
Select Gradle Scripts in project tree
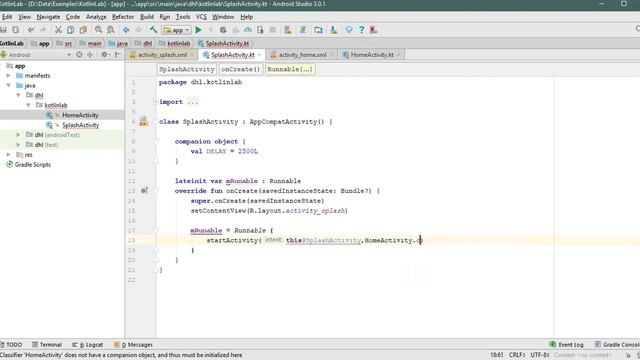click(x=33, y=164)
